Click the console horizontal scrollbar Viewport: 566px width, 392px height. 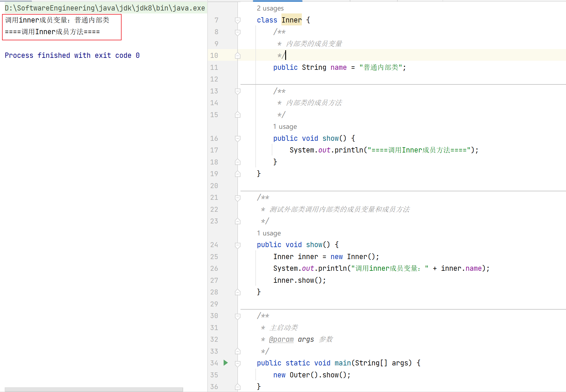pos(94,389)
